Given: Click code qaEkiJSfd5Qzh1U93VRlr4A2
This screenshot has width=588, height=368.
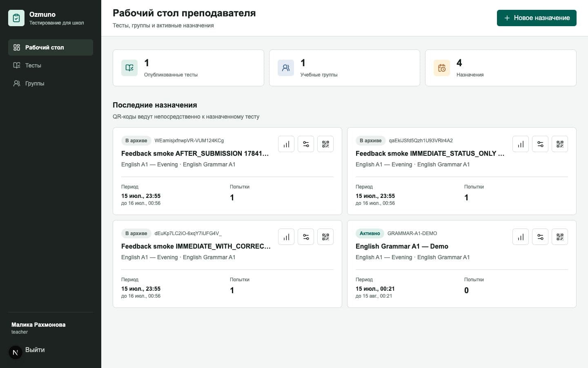Looking at the screenshot, I should [421, 141].
